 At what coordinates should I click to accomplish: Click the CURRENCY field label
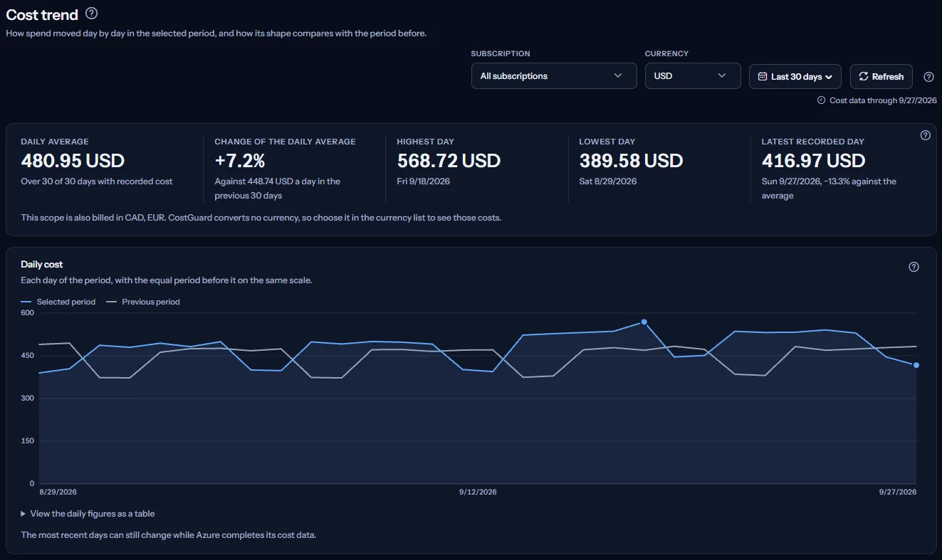666,53
